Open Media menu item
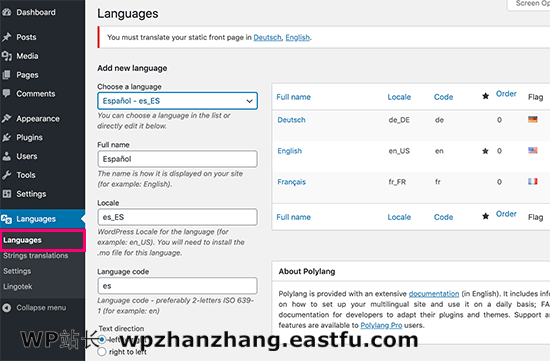The width and height of the screenshot is (550, 361). coord(27,56)
